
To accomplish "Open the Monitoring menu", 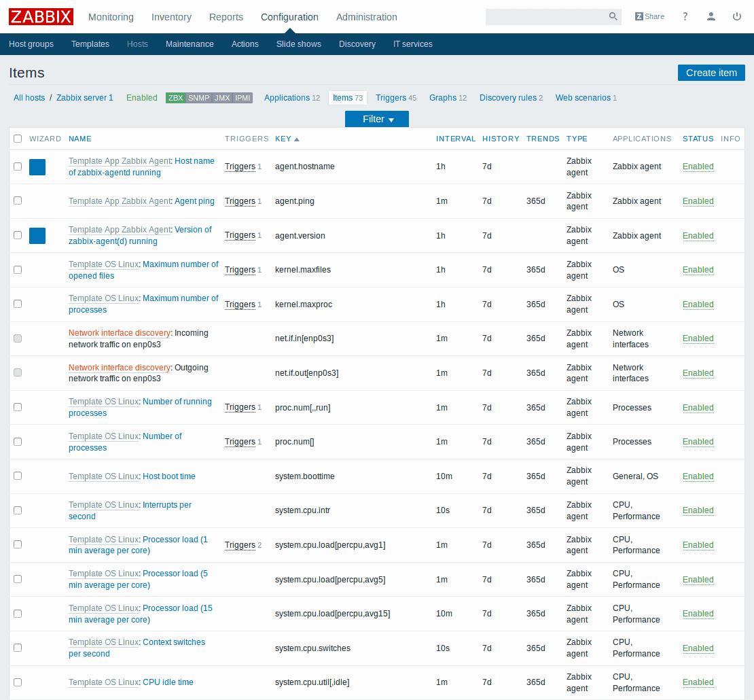I will (x=111, y=17).
